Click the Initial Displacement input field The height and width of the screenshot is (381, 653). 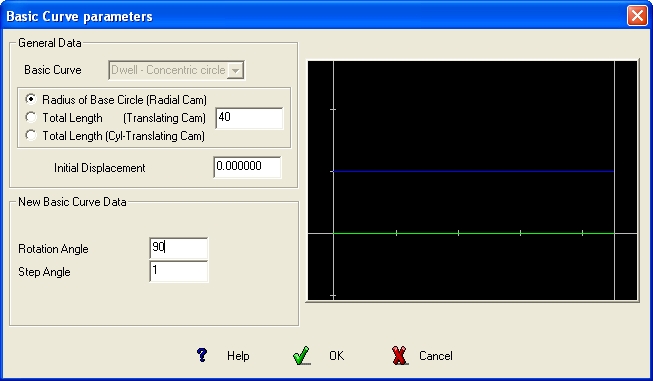click(247, 167)
